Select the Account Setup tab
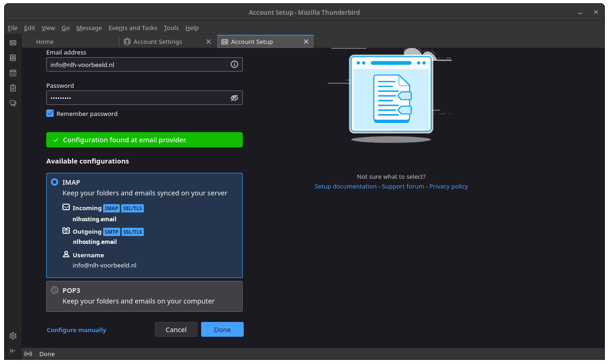Viewport: 609px width, 364px height. [265, 42]
